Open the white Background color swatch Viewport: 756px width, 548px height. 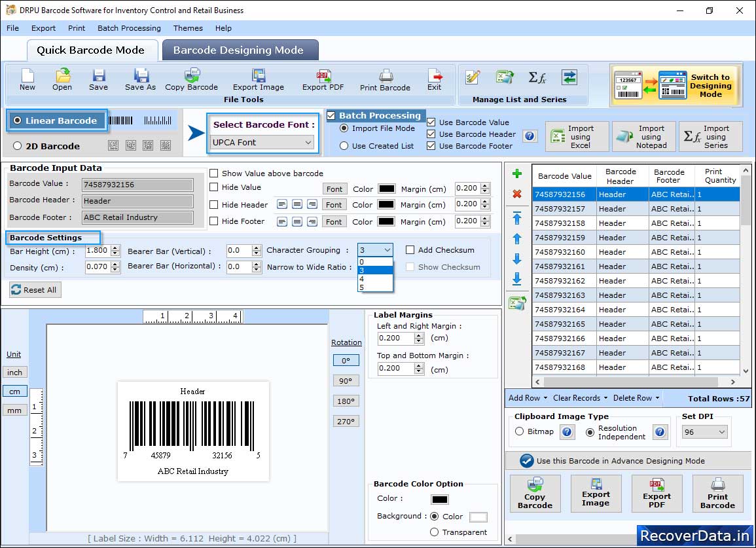click(x=478, y=517)
